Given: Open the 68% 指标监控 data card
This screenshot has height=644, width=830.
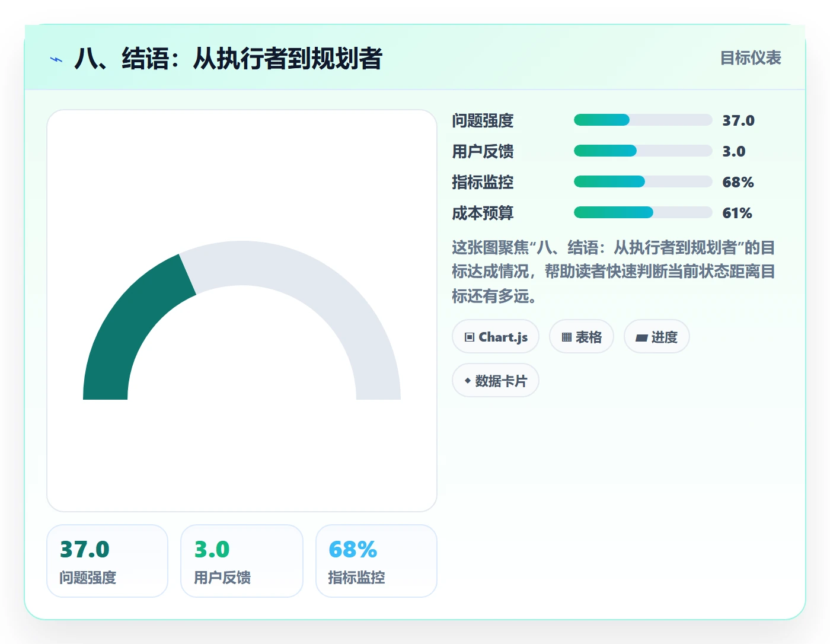Looking at the screenshot, I should pos(376,561).
